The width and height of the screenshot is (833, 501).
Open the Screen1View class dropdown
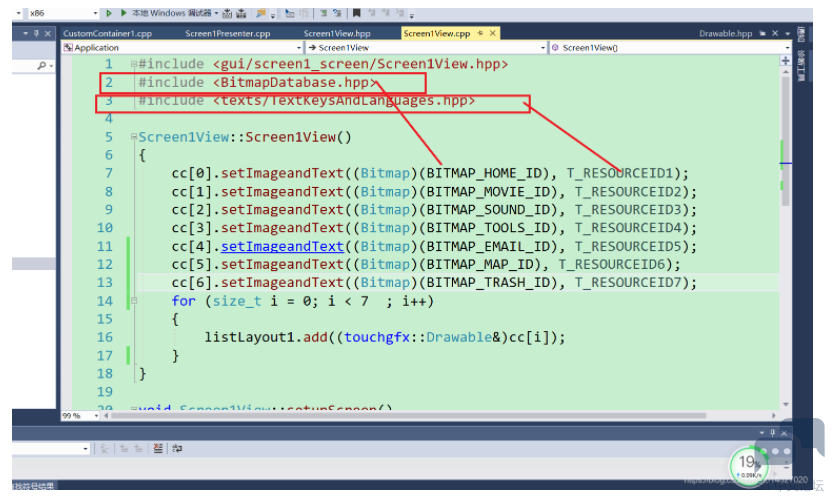(x=427, y=47)
